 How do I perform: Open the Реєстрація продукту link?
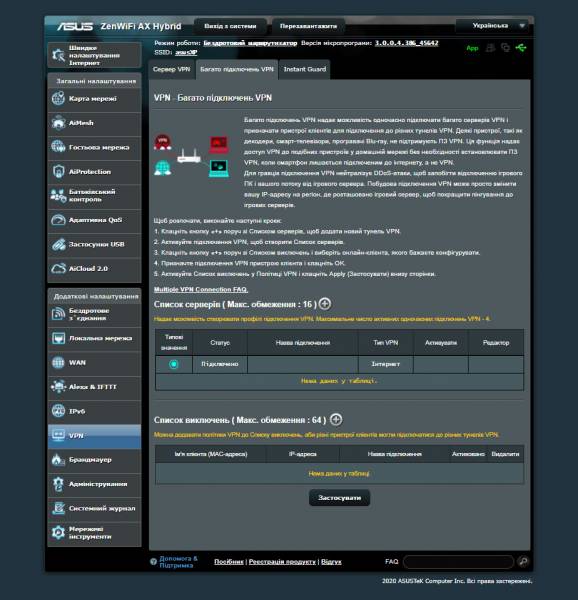coord(282,562)
